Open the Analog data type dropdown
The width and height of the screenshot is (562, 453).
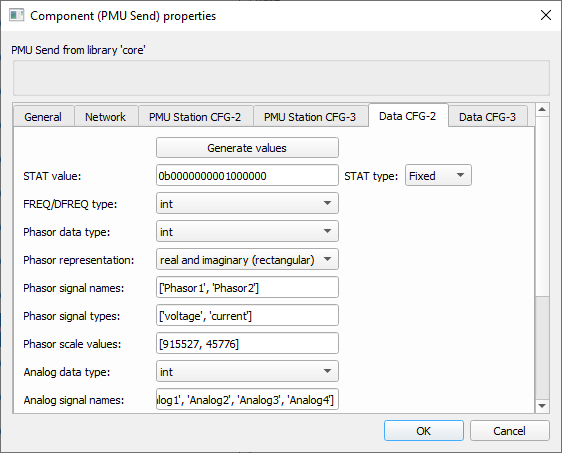pyautogui.click(x=247, y=371)
